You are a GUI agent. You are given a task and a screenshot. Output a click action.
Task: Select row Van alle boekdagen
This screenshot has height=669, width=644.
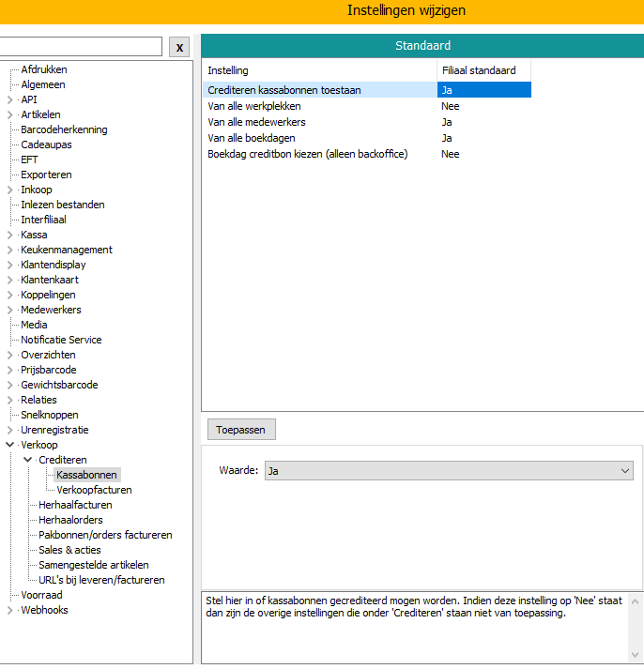tap(367, 138)
